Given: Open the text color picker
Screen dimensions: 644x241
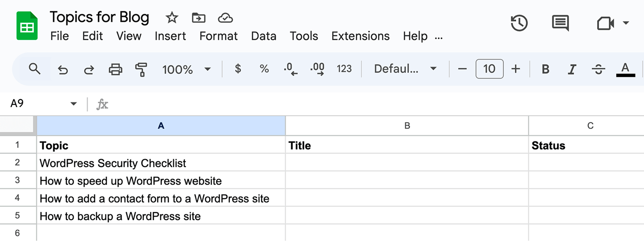Looking at the screenshot, I should [x=625, y=69].
